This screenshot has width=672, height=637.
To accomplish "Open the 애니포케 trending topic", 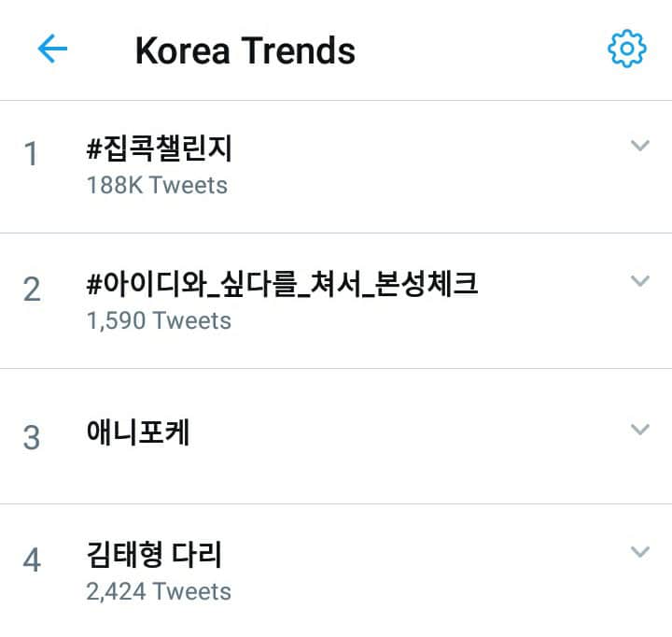I will 137,433.
